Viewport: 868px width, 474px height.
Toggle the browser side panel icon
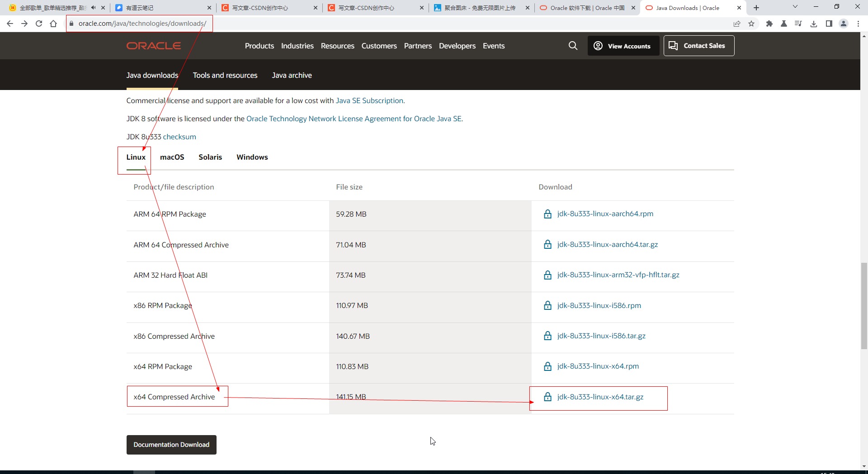pos(829,24)
